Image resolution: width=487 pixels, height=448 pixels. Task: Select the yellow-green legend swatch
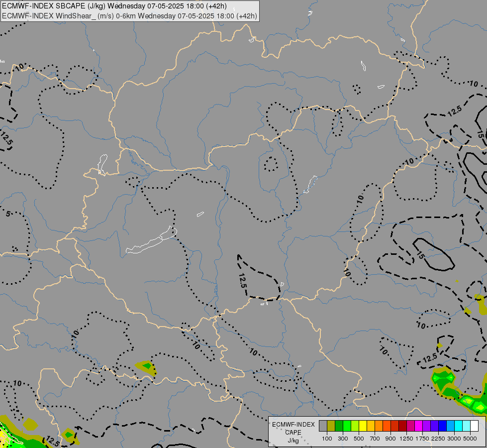tap(355, 426)
